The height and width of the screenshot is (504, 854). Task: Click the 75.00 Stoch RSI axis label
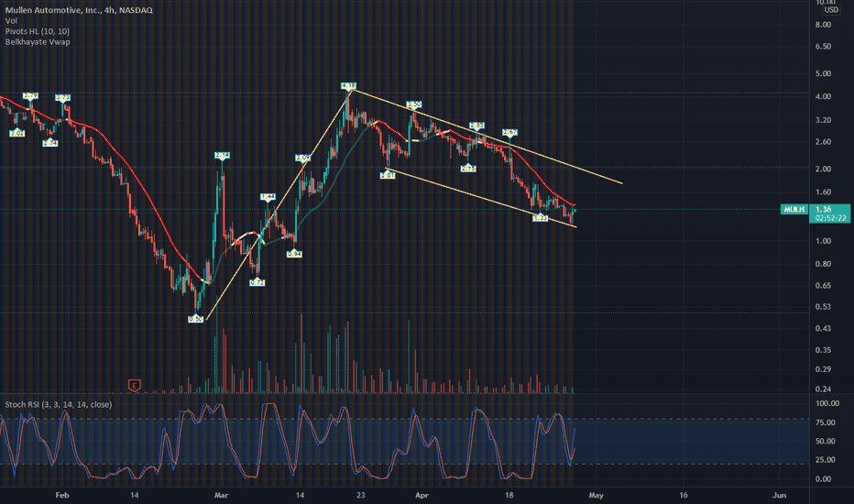click(825, 422)
